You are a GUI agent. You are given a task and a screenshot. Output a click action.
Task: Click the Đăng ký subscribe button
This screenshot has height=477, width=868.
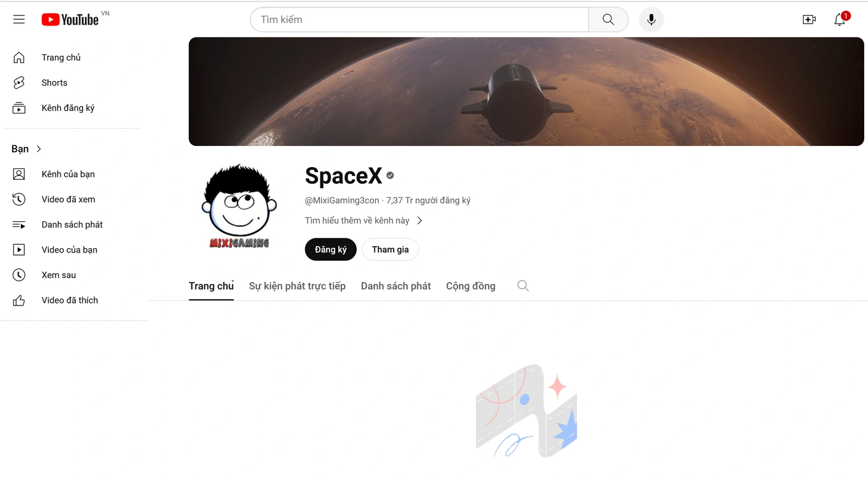click(x=331, y=249)
